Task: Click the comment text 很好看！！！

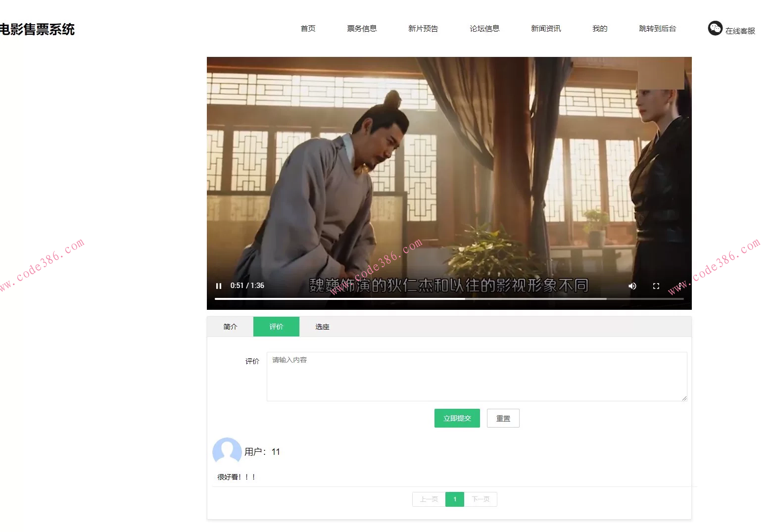Action: (237, 477)
